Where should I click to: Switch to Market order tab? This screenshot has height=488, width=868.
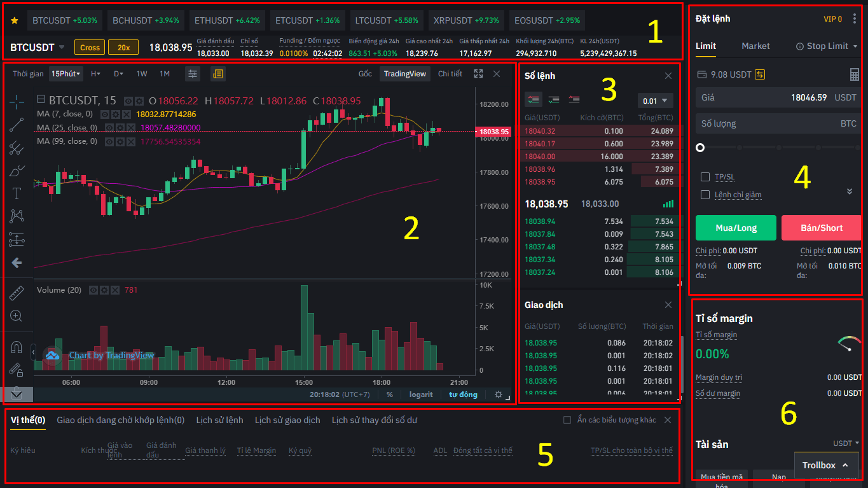click(755, 46)
